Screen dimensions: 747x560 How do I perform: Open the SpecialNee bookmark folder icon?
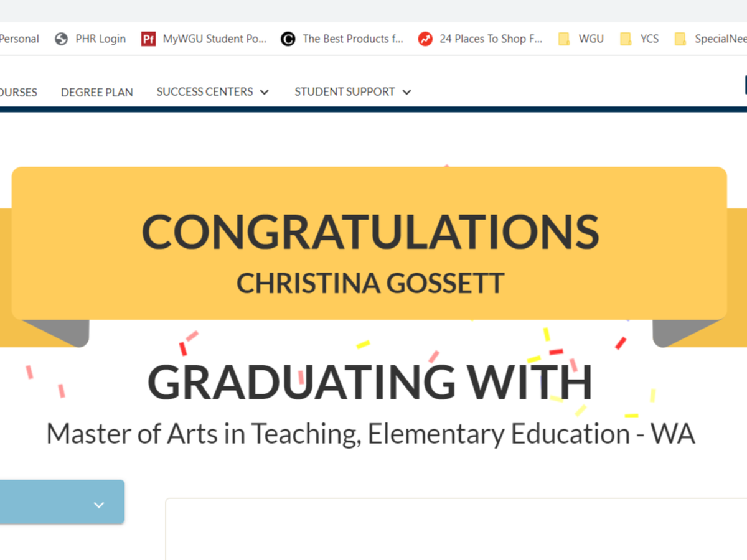coord(680,39)
